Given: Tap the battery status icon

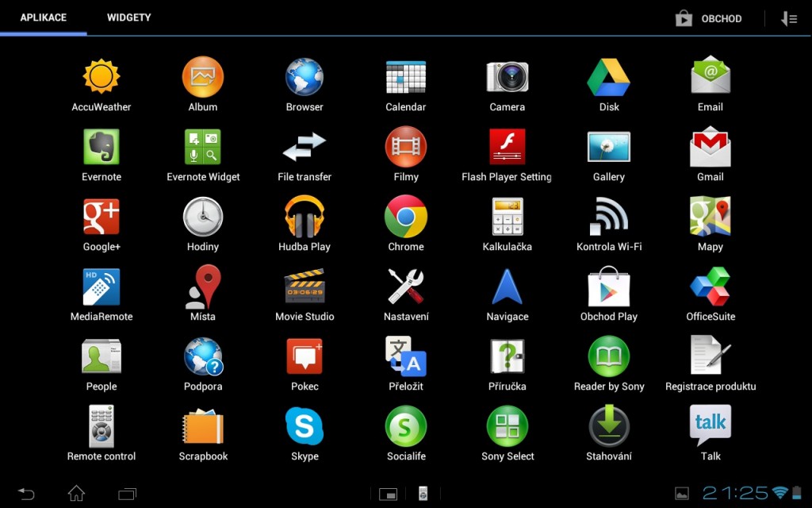Looking at the screenshot, I should point(796,492).
